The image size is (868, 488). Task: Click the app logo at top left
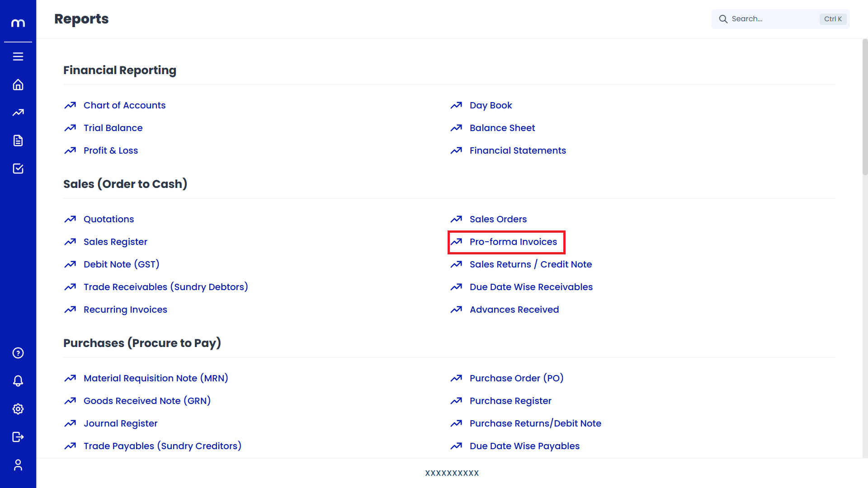[18, 23]
